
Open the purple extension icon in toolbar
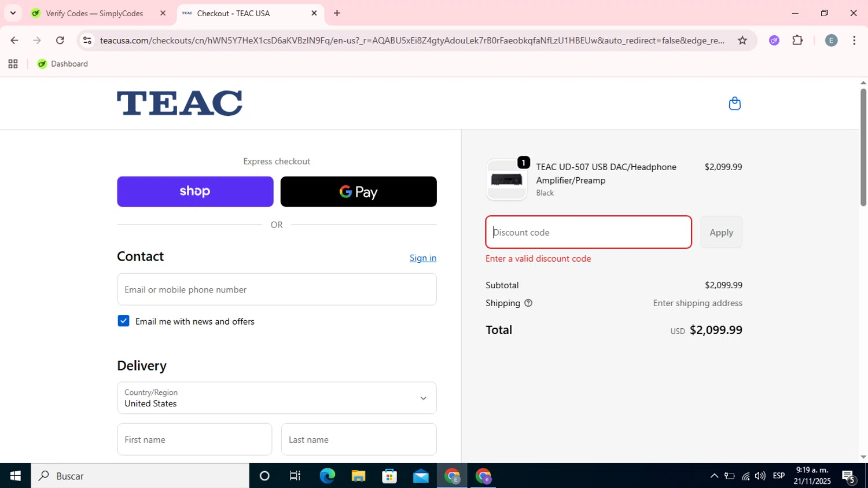tap(774, 41)
